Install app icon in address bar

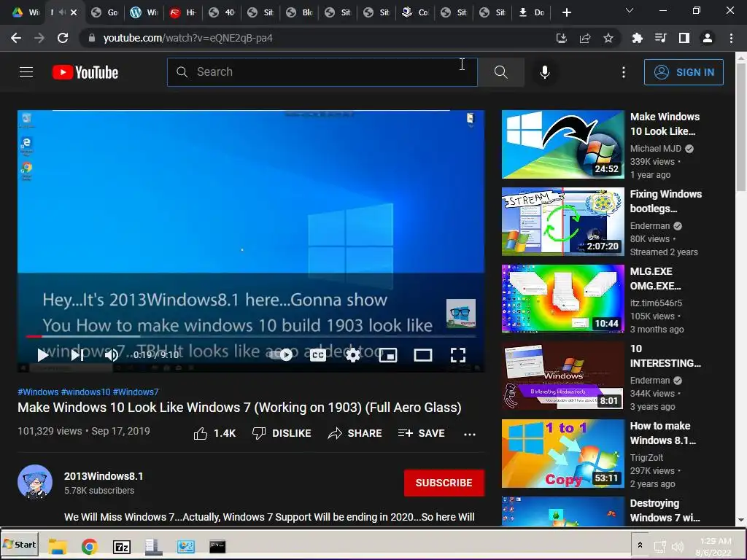tap(561, 38)
